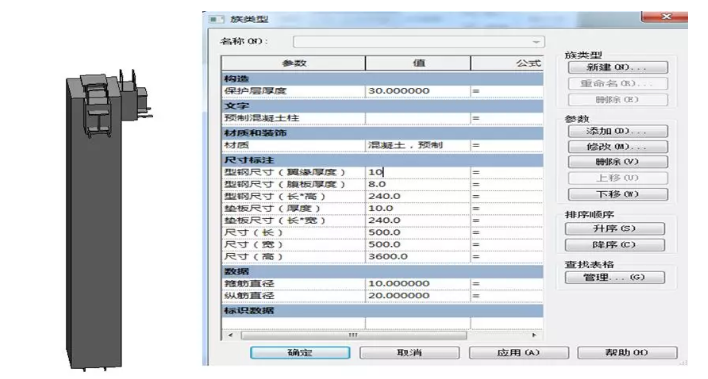The height and width of the screenshot is (379, 708).
Task: Click the 应用(A) button
Action: pyautogui.click(x=519, y=353)
